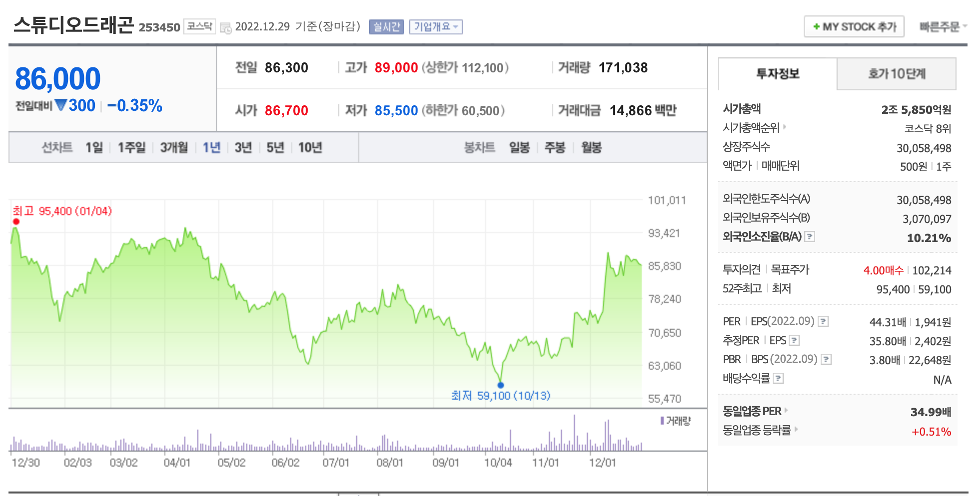Click the 거래량 value 171,038
This screenshot has width=980, height=496.
pos(623,68)
